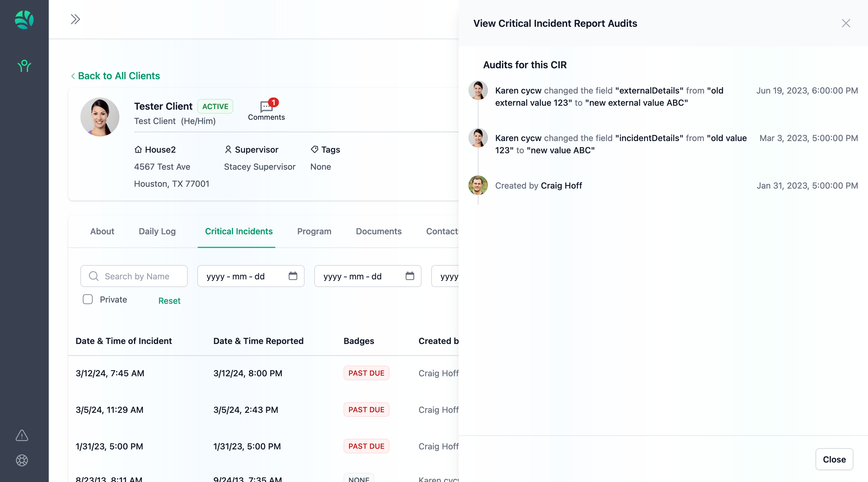868x482 pixels.
Task: Open the 3/12/24 7:45 AM incident row
Action: point(110,373)
